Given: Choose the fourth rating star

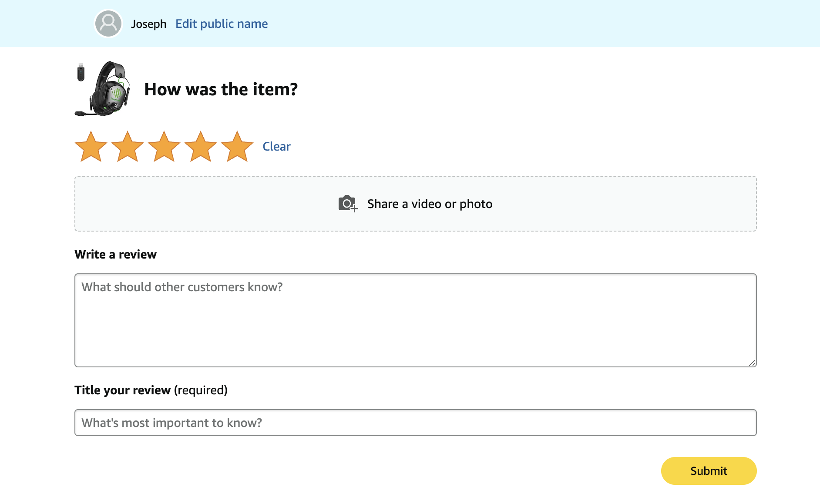Looking at the screenshot, I should (201, 147).
